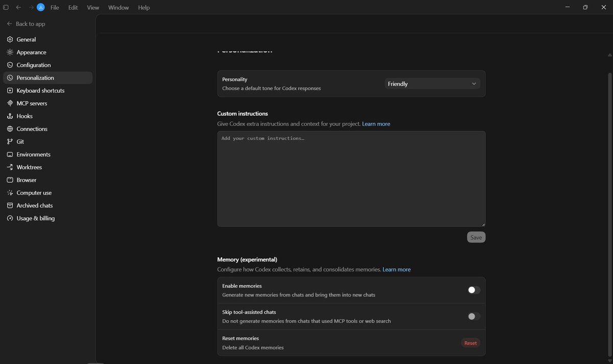Click the title bar back navigation arrow
Viewport: 613px width, 364px height.
point(18,8)
